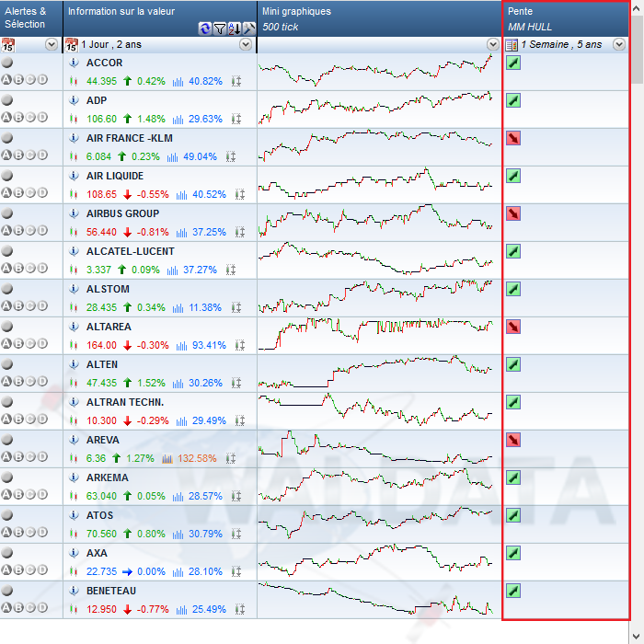Click red down-slope icon in ALTAREA row

pos(513,327)
